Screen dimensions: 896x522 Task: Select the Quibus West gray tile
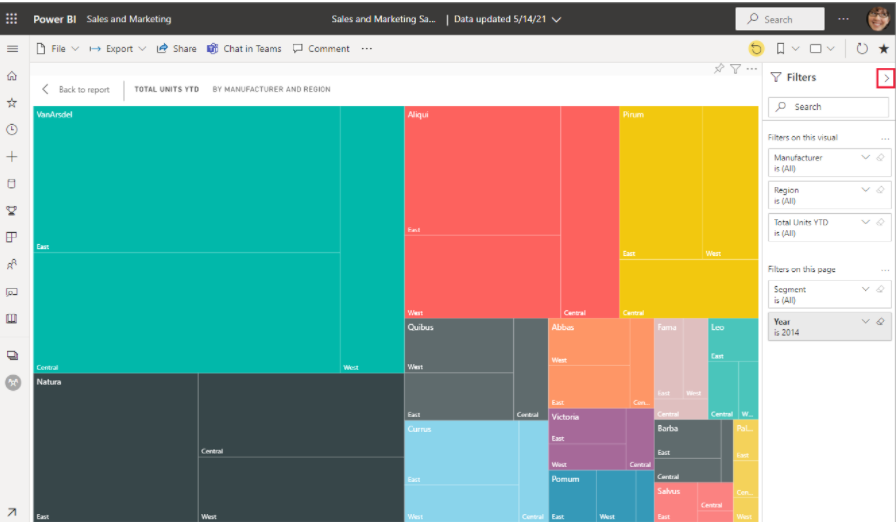tap(459, 346)
